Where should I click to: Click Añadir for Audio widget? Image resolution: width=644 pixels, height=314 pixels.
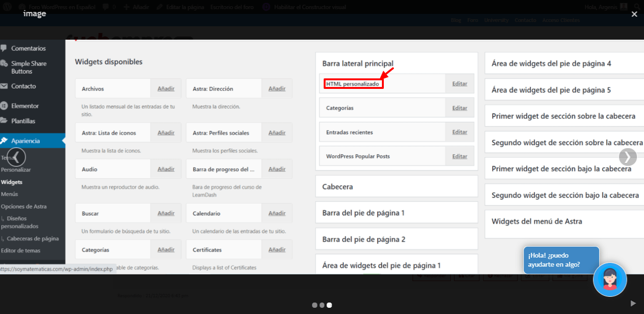pos(166,169)
